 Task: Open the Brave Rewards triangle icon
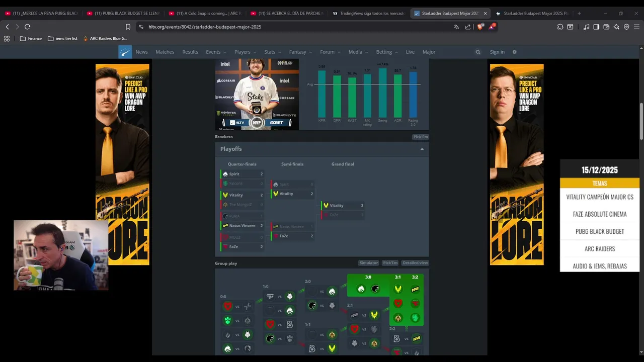[x=493, y=27]
